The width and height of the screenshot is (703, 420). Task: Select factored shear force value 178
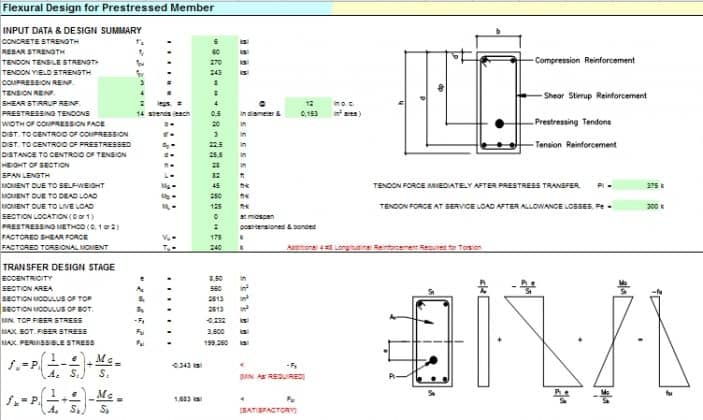point(215,237)
